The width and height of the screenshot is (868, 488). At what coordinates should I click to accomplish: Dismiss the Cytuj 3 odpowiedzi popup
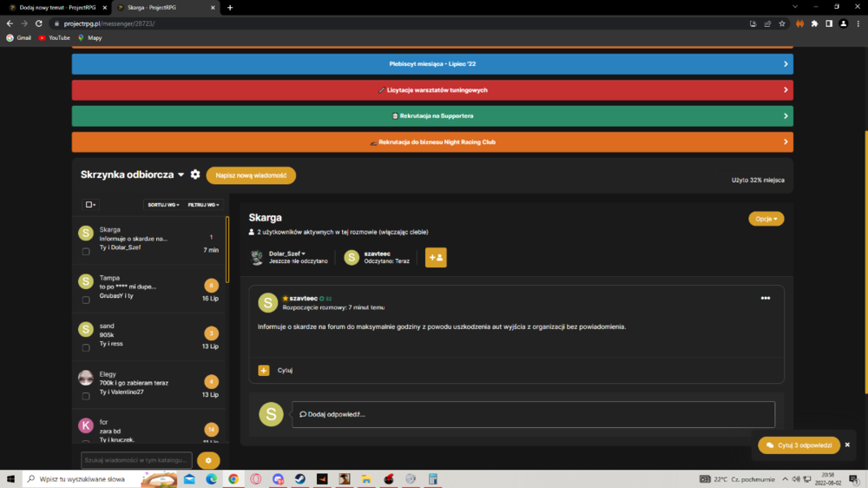coord(847,445)
